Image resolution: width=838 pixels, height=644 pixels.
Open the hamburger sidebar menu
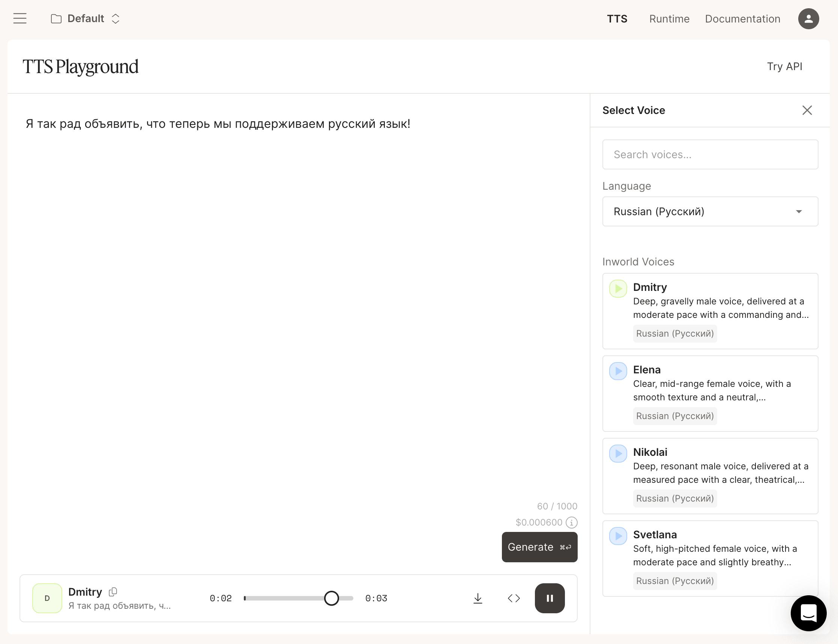20,18
